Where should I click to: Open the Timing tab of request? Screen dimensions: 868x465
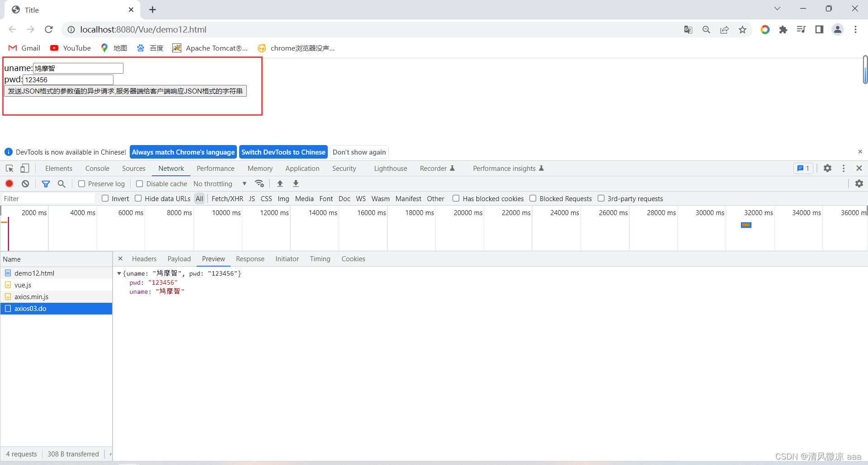pos(320,258)
